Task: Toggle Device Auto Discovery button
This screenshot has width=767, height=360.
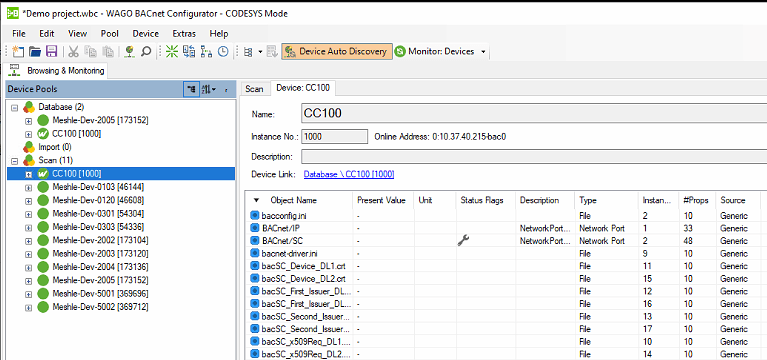Action: pyautogui.click(x=337, y=51)
